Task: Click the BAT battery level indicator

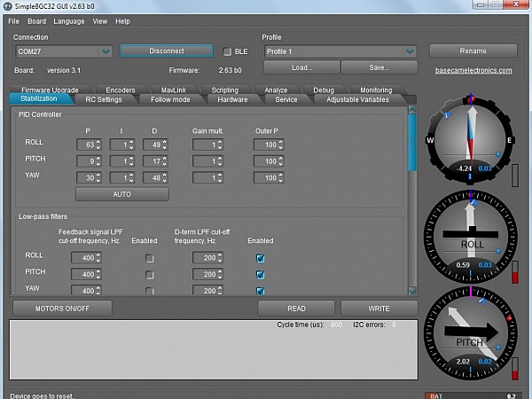Action: tap(473, 395)
